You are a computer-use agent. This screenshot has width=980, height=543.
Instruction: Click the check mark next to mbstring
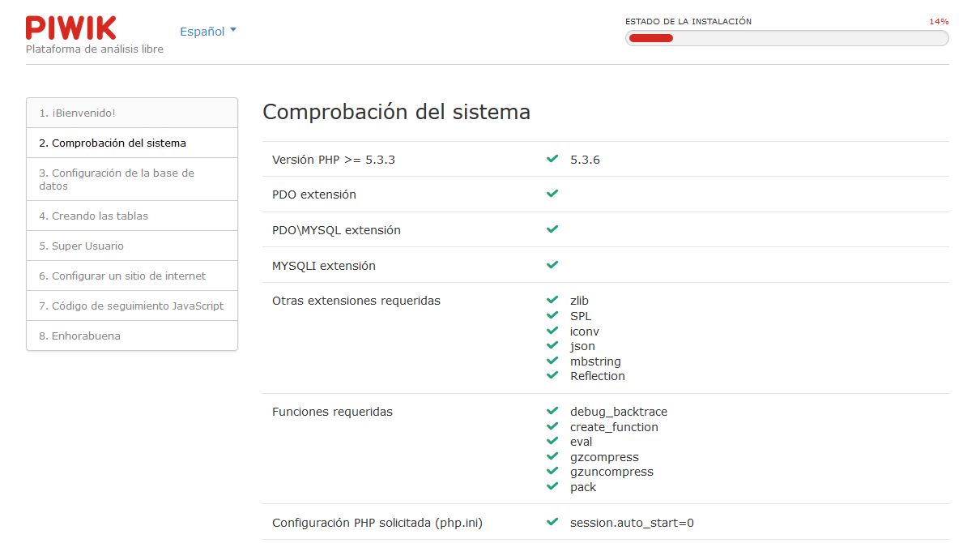[x=552, y=361]
